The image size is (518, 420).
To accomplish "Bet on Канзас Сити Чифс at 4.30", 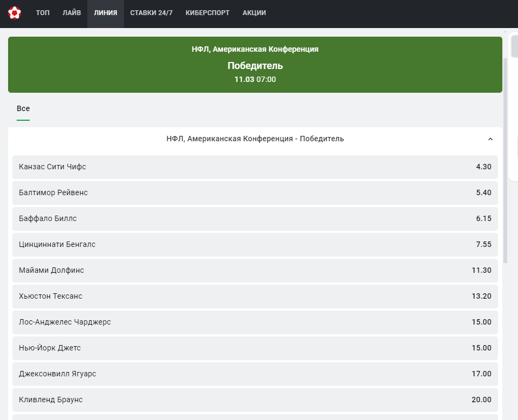I will click(255, 167).
